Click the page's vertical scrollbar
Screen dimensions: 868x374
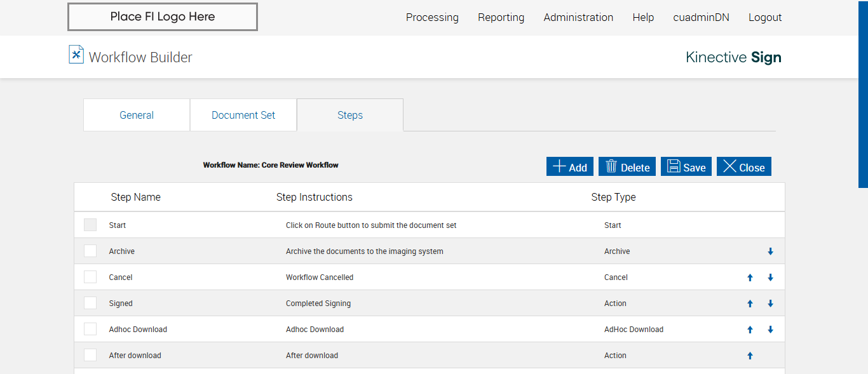pyautogui.click(x=863, y=95)
